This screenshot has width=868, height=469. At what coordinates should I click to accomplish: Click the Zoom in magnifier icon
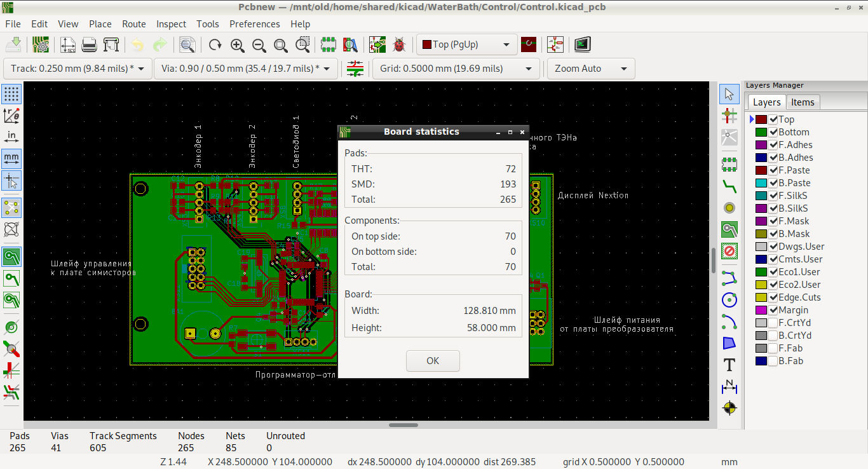pyautogui.click(x=237, y=44)
